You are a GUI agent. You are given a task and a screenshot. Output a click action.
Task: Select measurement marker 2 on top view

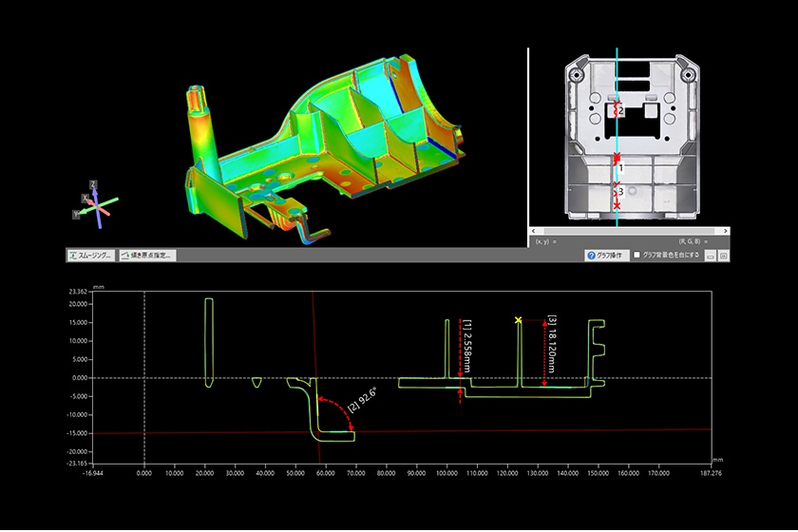coord(620,111)
